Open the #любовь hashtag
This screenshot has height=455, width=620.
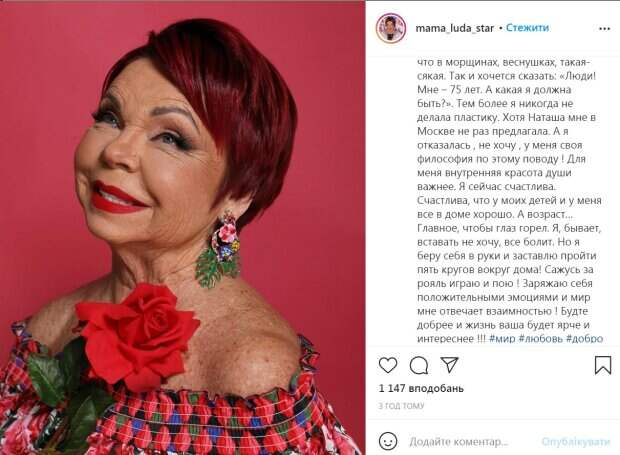click(541, 339)
